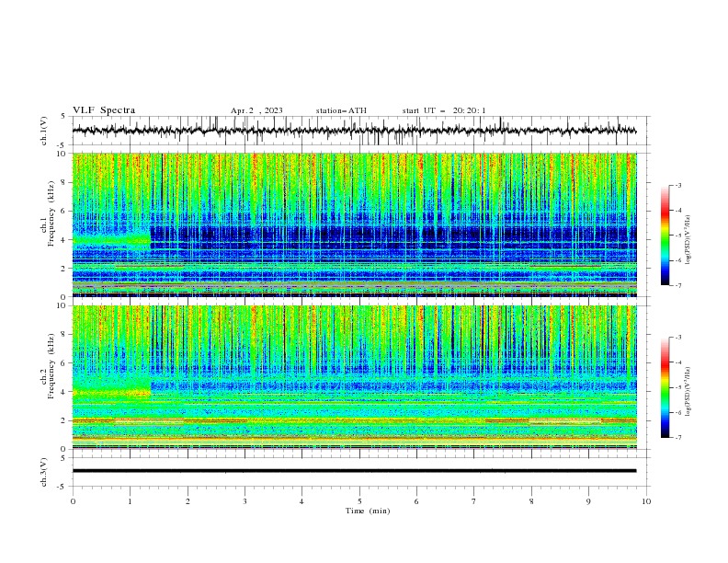
Task: Click the ch.2 spectrogram panel
Action: click(355, 377)
